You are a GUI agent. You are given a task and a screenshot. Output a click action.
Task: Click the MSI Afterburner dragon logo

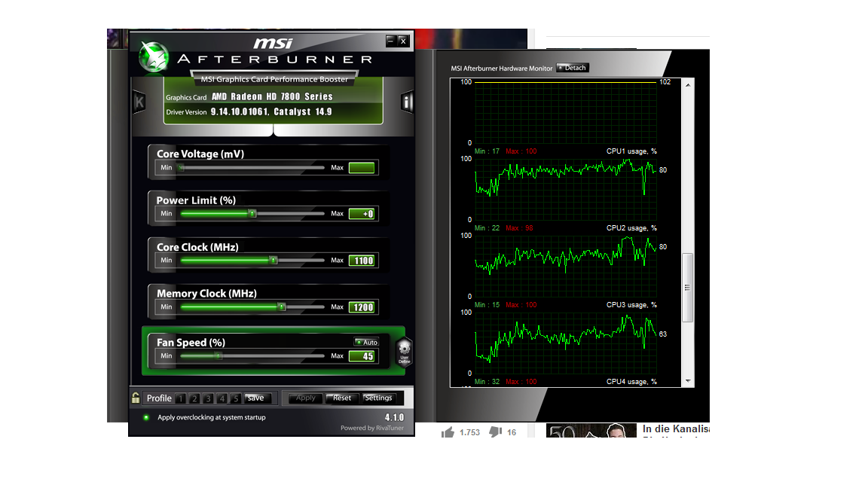(154, 57)
